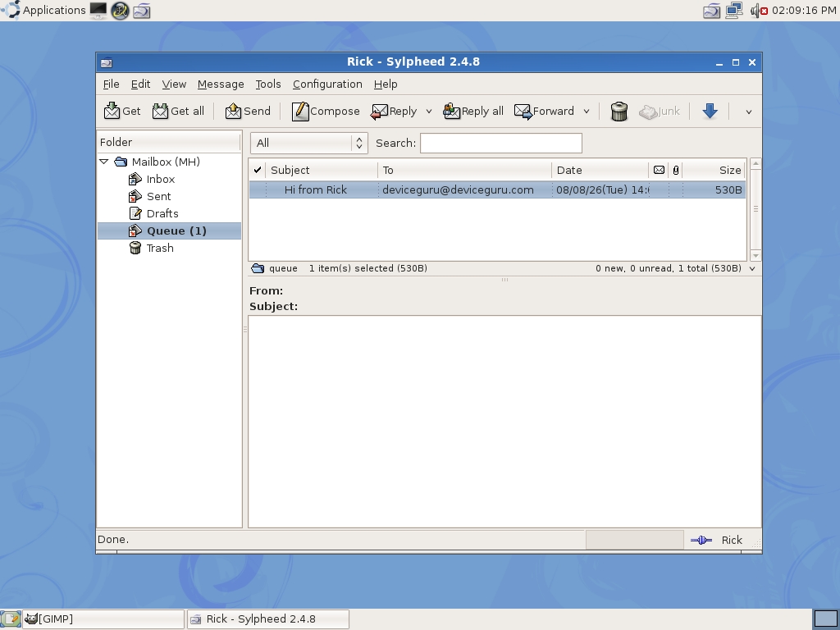Focus the Search input field
The height and width of the screenshot is (630, 840).
click(x=501, y=143)
